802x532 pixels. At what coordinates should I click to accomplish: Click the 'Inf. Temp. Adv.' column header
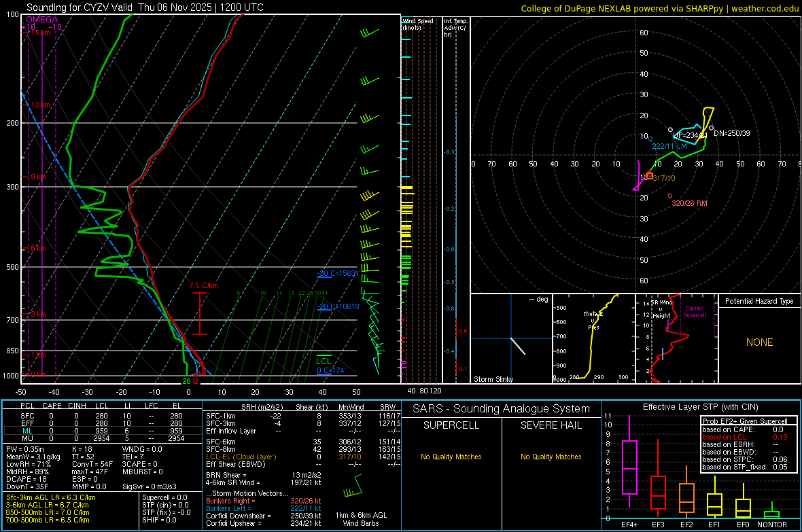click(x=455, y=28)
